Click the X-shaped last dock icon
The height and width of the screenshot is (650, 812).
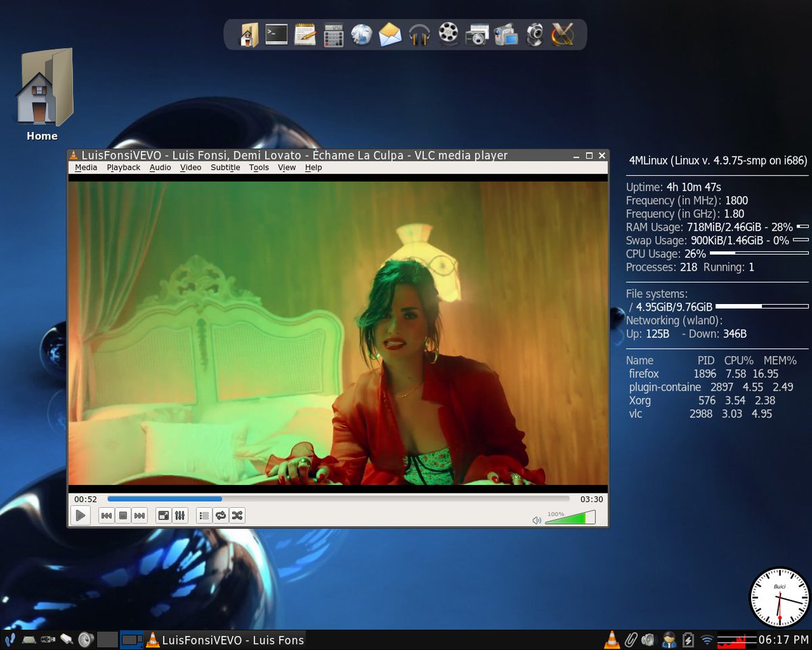pyautogui.click(x=562, y=34)
